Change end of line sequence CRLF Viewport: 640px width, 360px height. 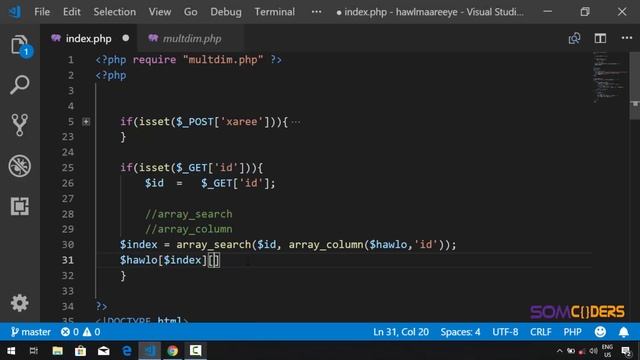tap(540, 332)
